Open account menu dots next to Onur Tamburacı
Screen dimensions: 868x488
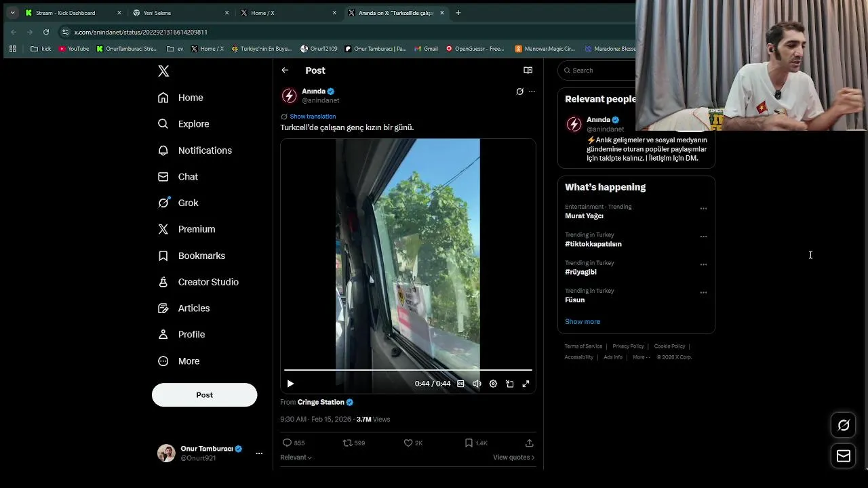pos(259,453)
